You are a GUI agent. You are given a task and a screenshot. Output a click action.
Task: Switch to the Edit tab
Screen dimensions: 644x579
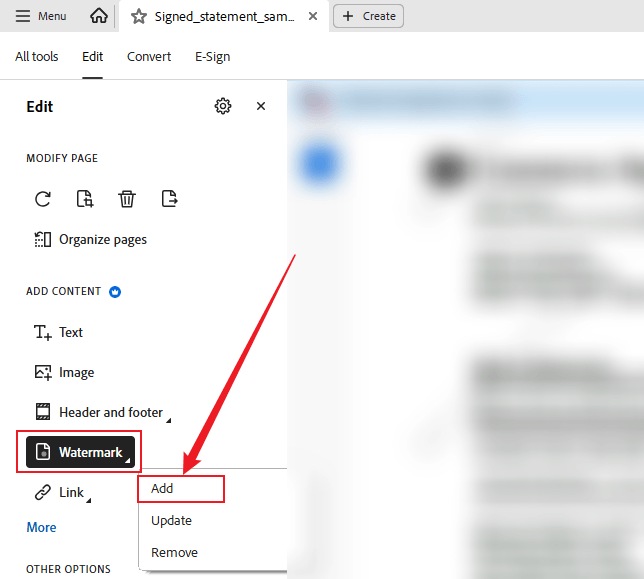(x=92, y=56)
